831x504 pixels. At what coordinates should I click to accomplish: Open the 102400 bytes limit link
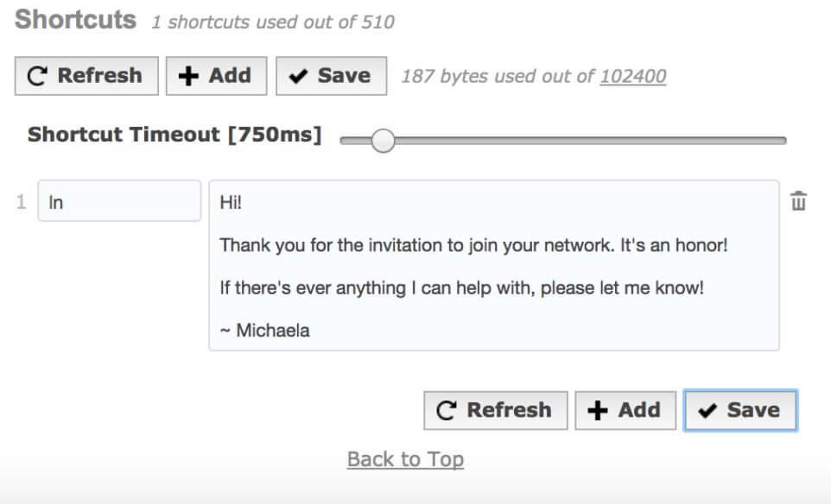click(633, 76)
